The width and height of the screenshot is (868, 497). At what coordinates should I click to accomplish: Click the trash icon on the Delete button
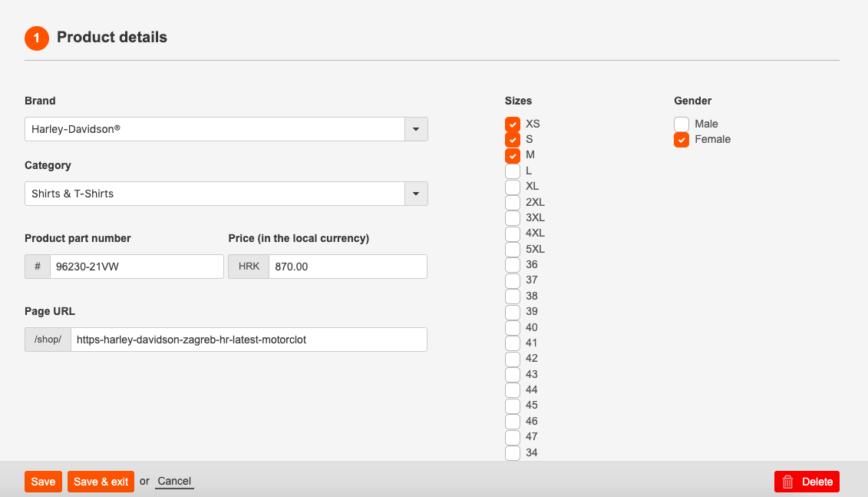(x=787, y=482)
